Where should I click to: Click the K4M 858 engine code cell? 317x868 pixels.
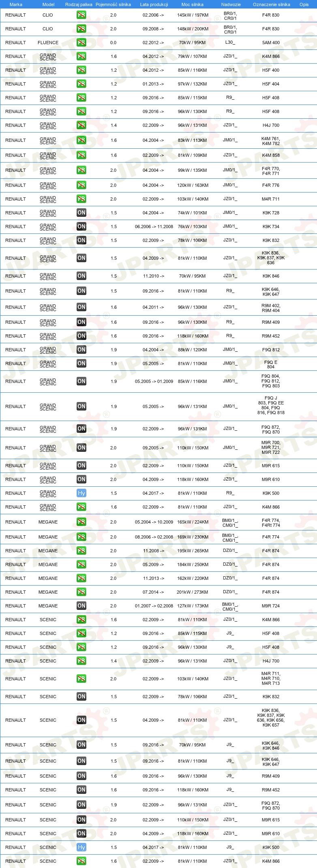[x=271, y=155]
